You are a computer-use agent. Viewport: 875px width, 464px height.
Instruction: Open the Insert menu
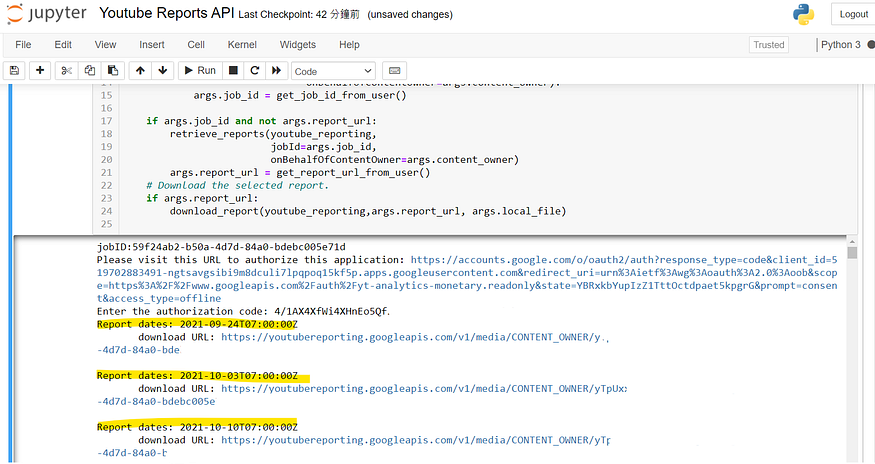[x=152, y=45]
